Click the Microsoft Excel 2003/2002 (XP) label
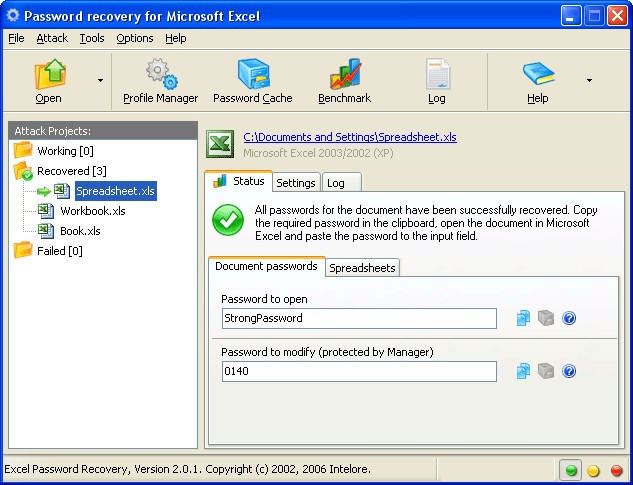This screenshot has width=633, height=485. pos(318,153)
